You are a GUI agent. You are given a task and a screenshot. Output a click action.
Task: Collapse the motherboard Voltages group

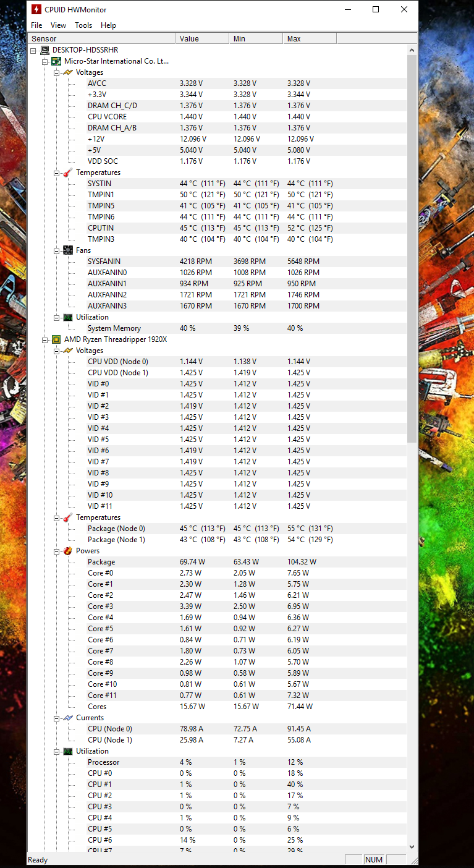[56, 72]
